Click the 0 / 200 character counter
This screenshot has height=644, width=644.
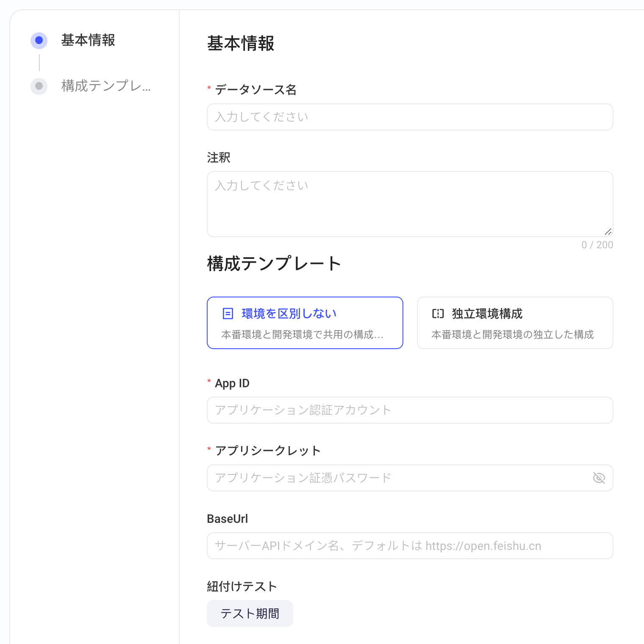click(x=597, y=245)
